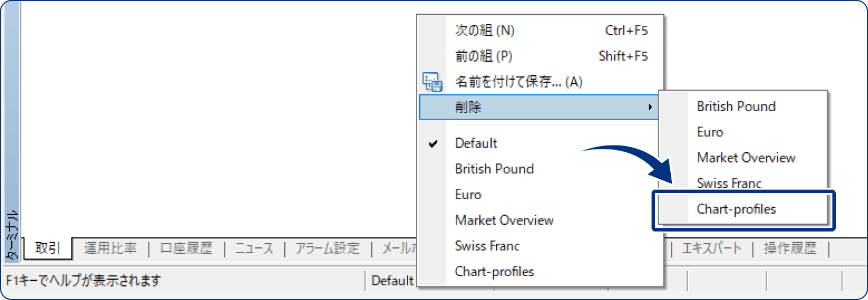This screenshot has width=868, height=300.
Task: Delete Euro profile in 削除 submenu
Action: (x=743, y=132)
